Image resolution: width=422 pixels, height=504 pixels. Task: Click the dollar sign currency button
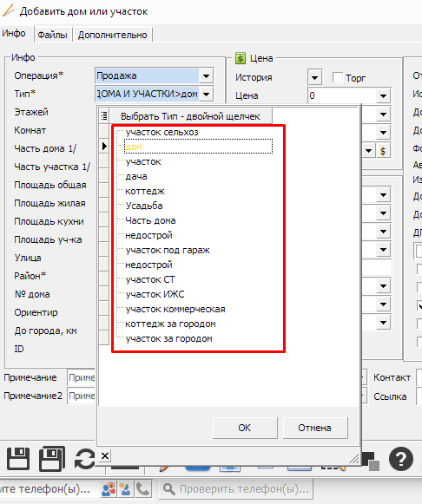pos(383,151)
